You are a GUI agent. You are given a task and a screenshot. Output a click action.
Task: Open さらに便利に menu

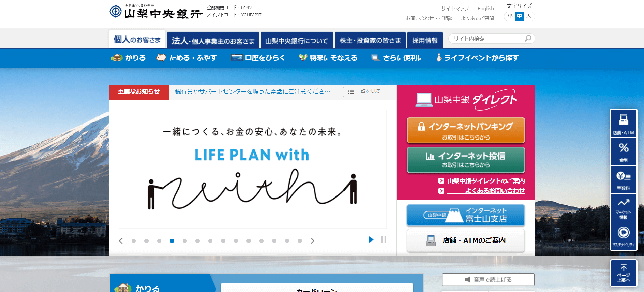point(398,58)
